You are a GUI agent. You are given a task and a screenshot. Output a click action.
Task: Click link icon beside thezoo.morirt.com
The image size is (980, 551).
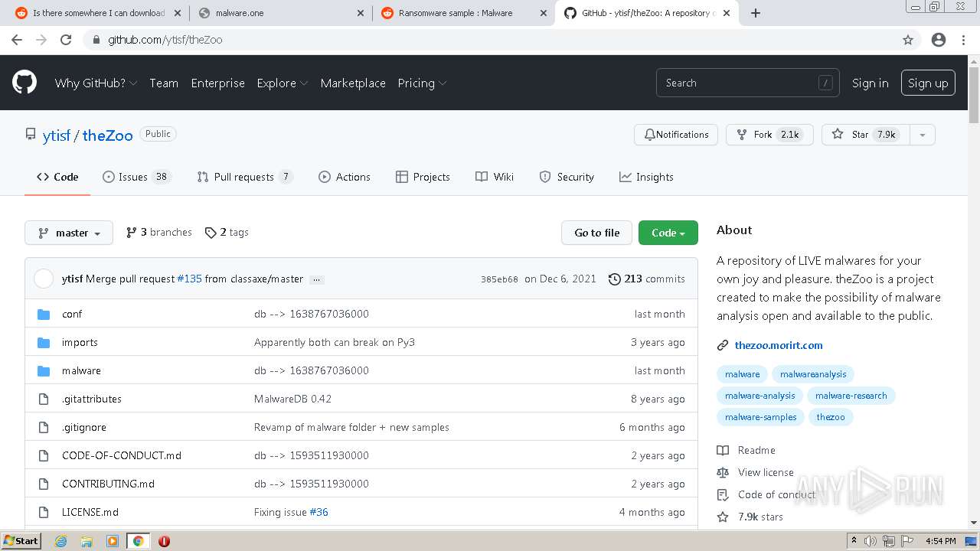723,345
